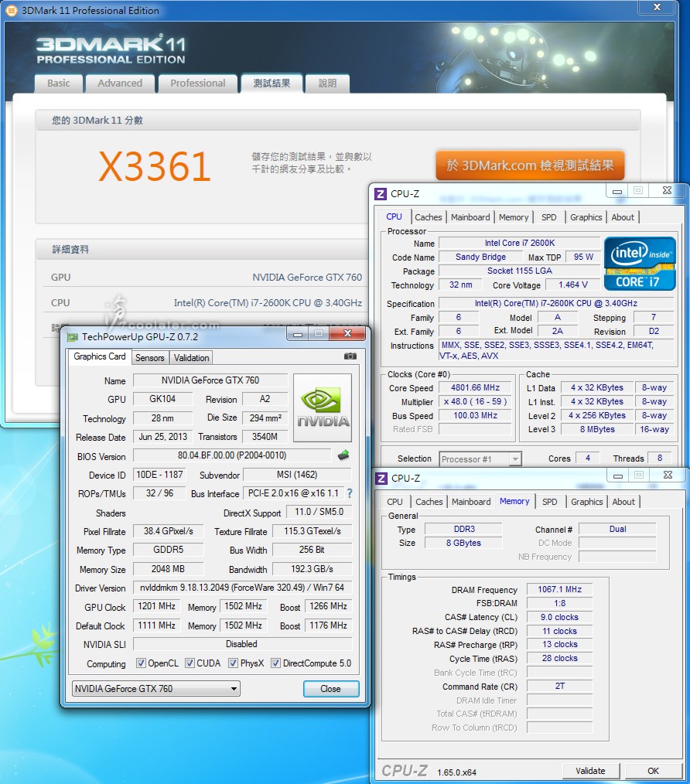The width and height of the screenshot is (690, 784).
Task: Click the Command Rate value 2T
Action: 560,687
